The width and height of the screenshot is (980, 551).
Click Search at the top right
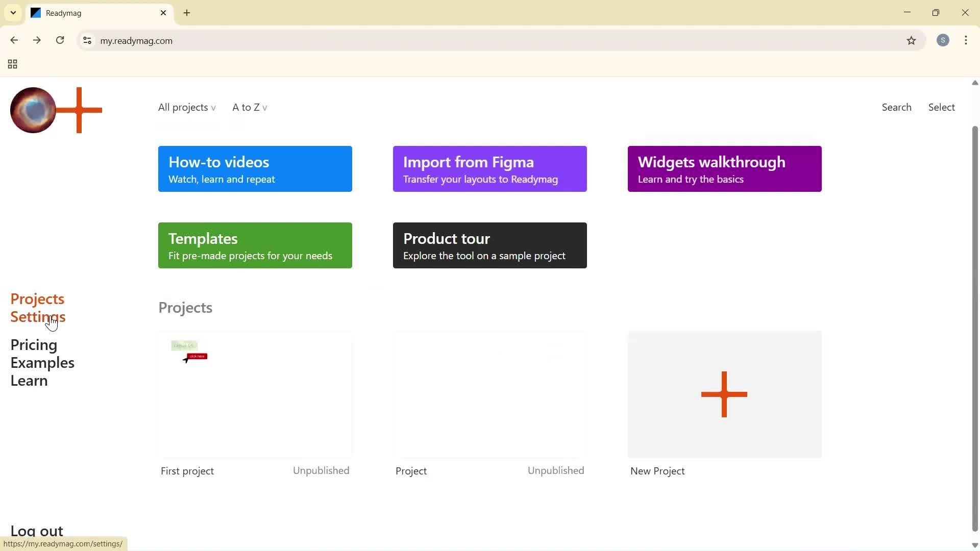896,107
